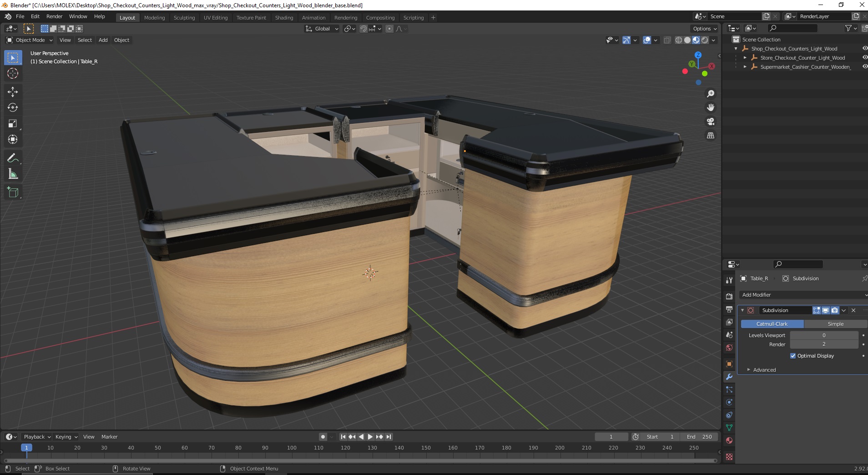Open the Object Data properties tab
Screen dimensions: 868x475
[x=729, y=428]
